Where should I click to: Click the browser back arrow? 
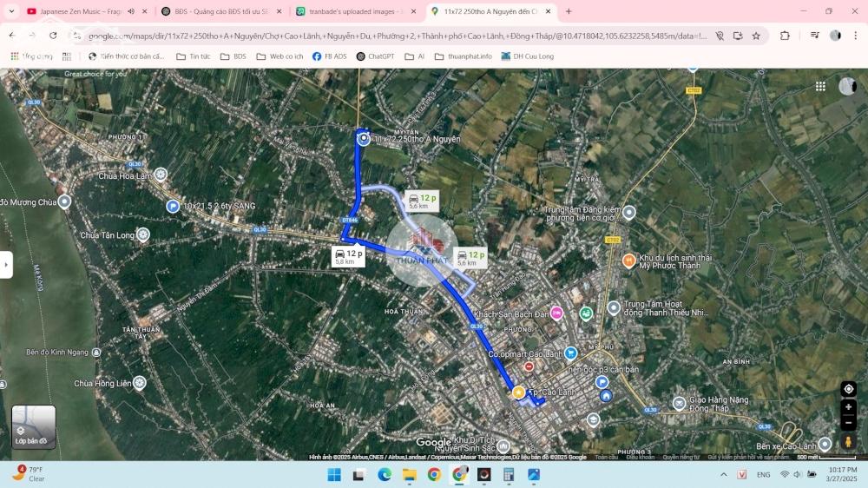[x=12, y=36]
